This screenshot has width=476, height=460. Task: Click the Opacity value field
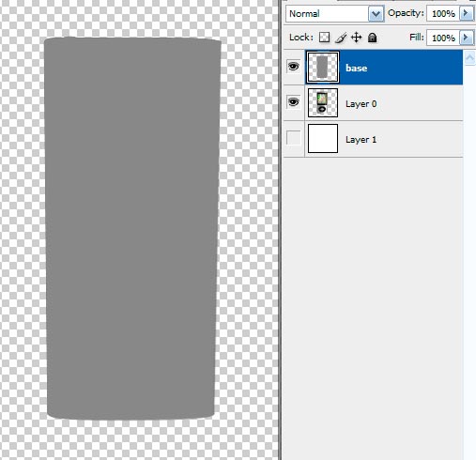click(x=443, y=13)
